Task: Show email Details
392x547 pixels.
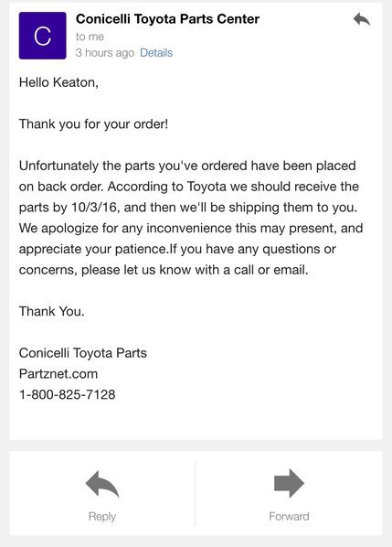Action: (156, 53)
